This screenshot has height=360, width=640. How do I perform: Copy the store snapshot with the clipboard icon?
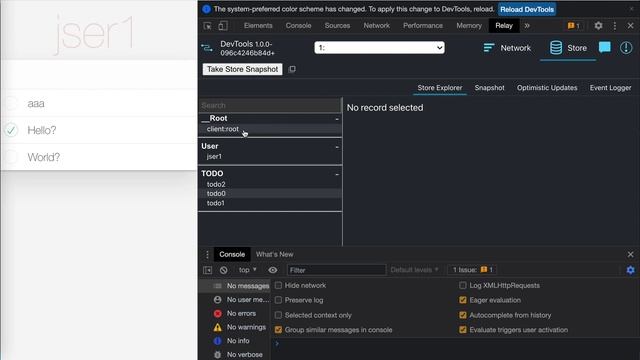pyautogui.click(x=292, y=69)
